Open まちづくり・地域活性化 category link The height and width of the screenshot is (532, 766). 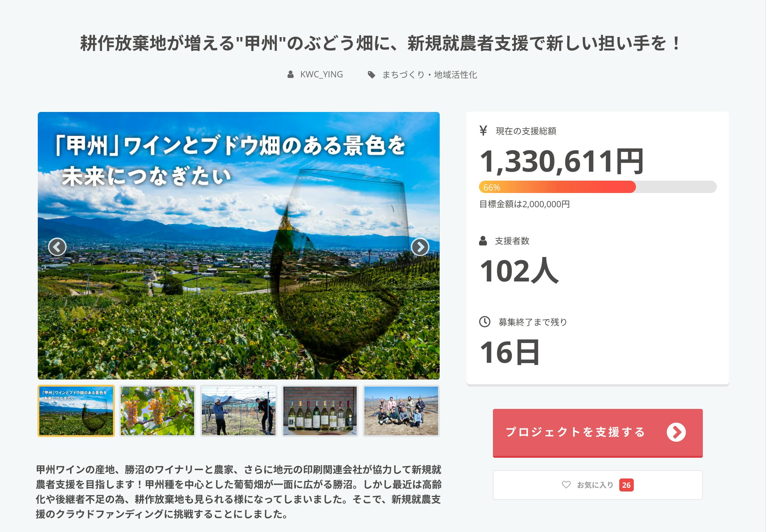[x=429, y=75]
